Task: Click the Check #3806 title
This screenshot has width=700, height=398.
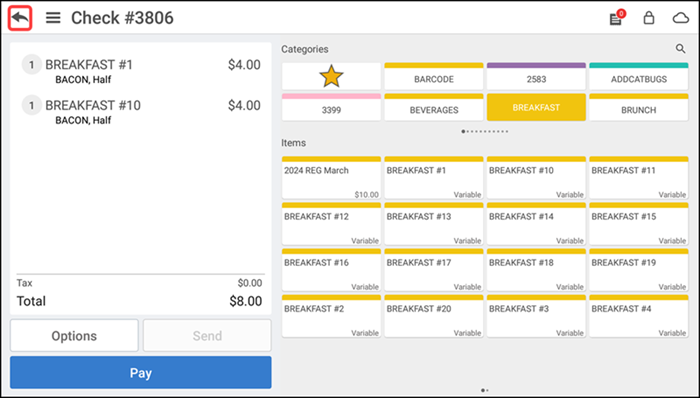Action: pyautogui.click(x=122, y=18)
